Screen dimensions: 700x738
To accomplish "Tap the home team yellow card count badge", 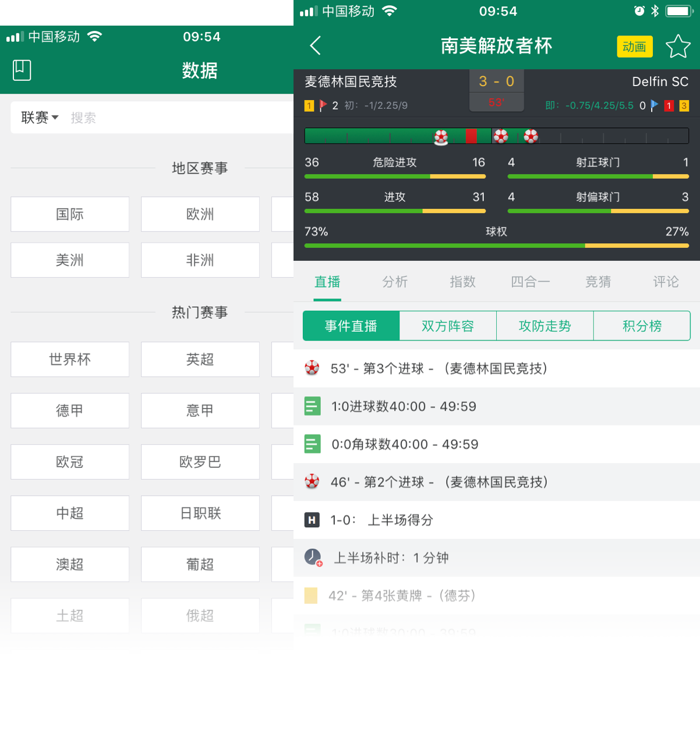I will coord(309,105).
